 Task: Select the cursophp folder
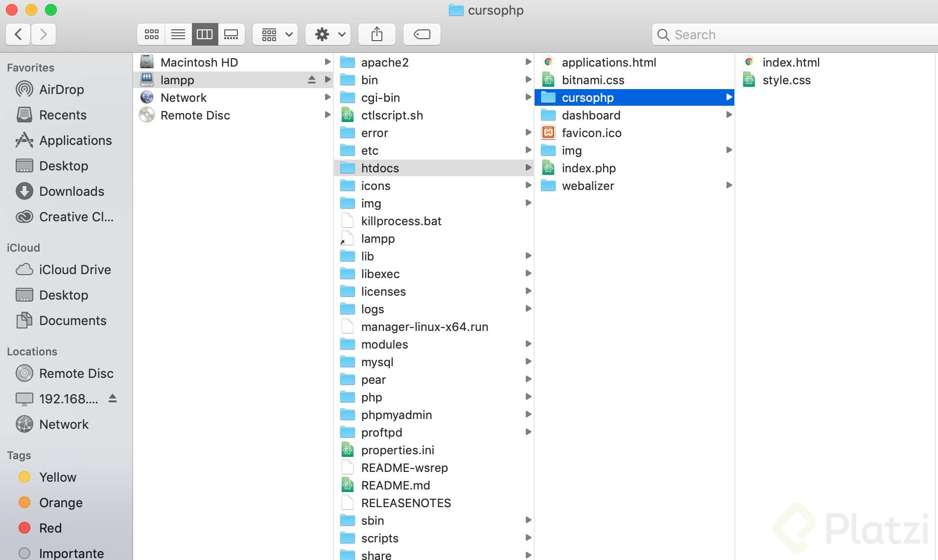pos(634,97)
